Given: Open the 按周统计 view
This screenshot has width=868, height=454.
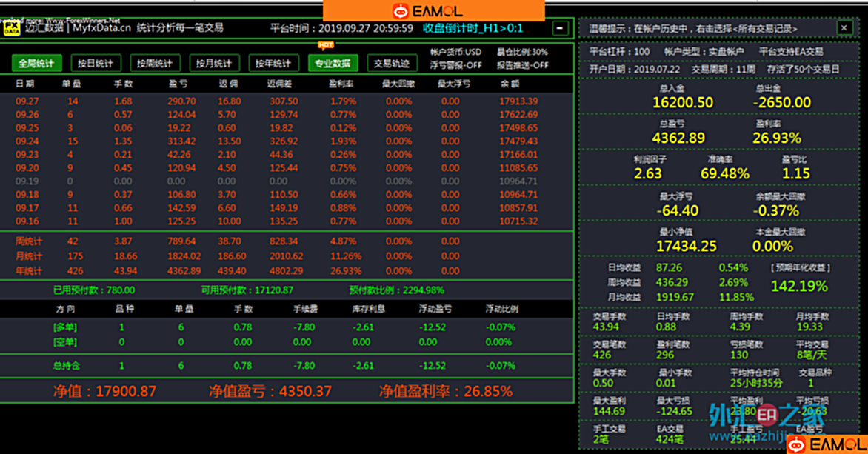Looking at the screenshot, I should pyautogui.click(x=155, y=64).
